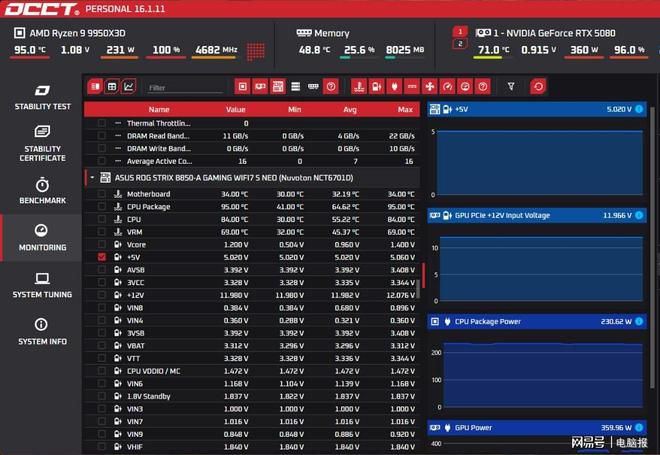Click the sensor Filter text field
660x455 pixels.
click(185, 88)
